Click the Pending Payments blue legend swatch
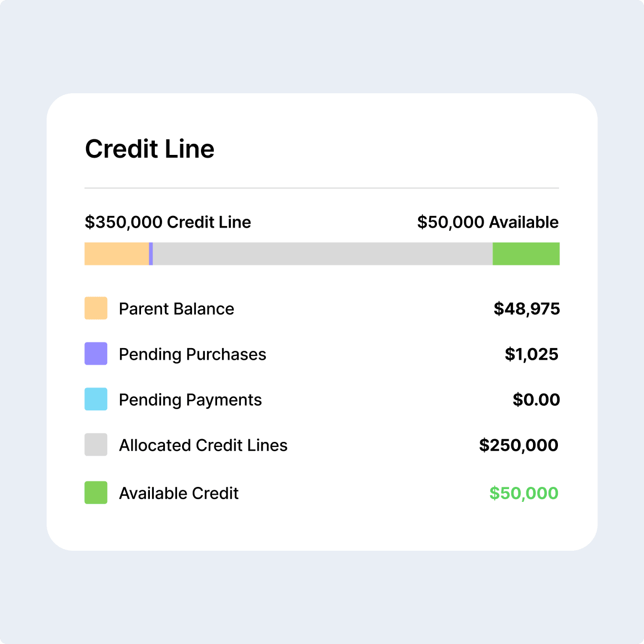 95,399
